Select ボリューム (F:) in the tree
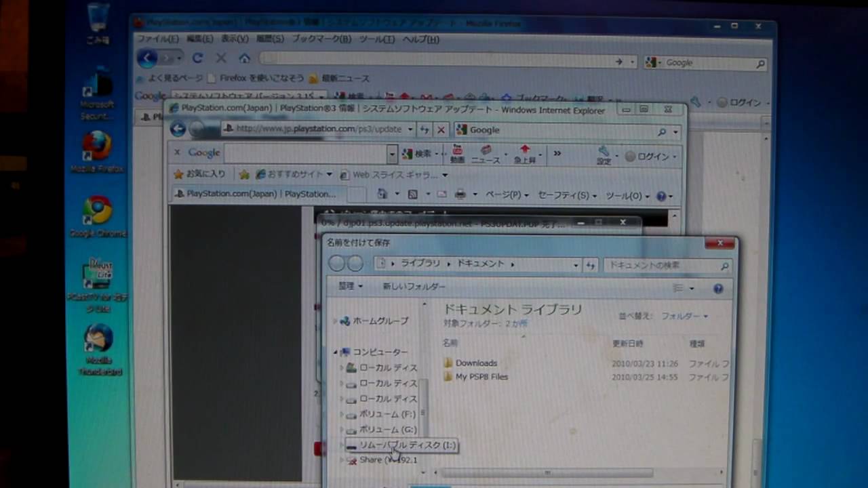868x488 pixels. point(380,413)
